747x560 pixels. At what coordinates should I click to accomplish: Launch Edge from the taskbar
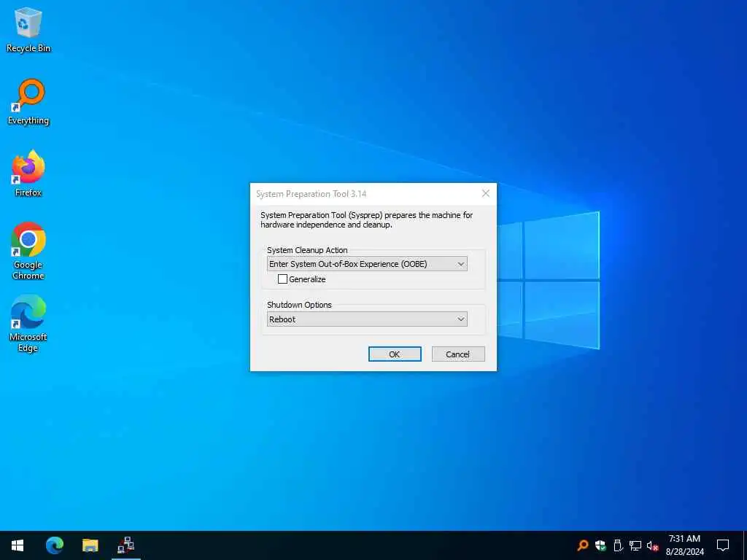pos(54,545)
